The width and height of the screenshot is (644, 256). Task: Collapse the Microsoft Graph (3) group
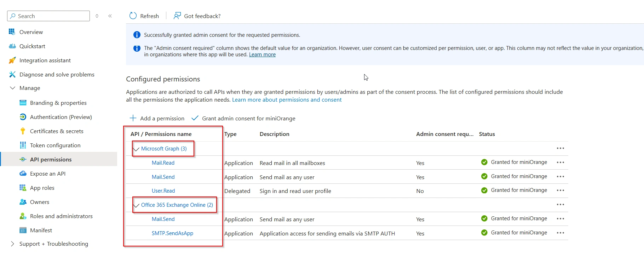(136, 149)
